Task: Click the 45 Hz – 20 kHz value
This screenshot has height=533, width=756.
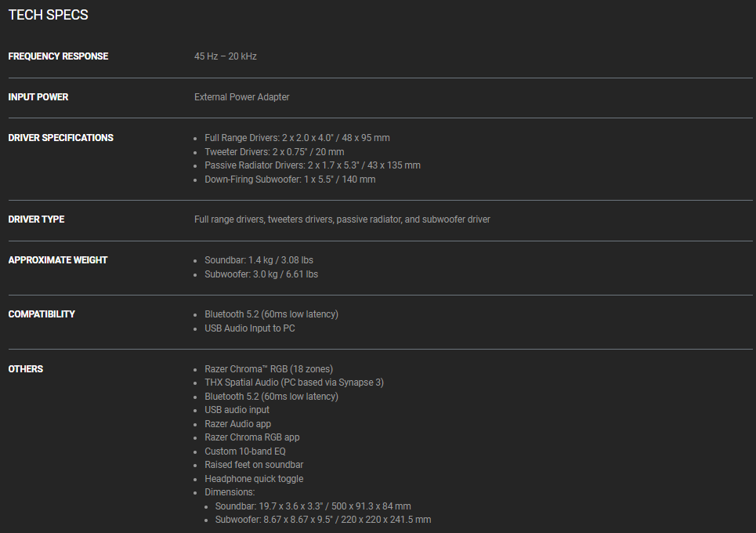Action: click(x=225, y=56)
